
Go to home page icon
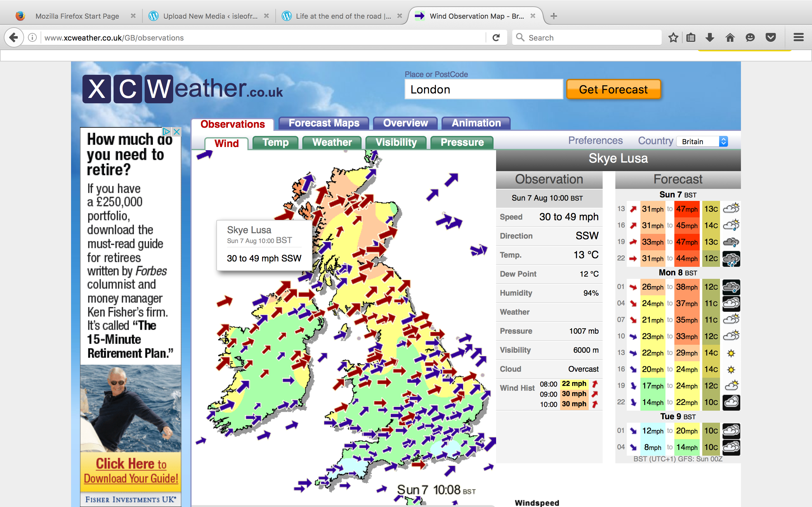730,38
